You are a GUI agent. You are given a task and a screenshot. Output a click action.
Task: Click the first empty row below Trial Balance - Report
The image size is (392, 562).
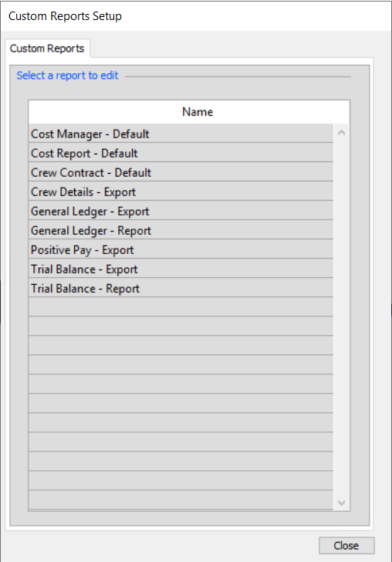181,307
